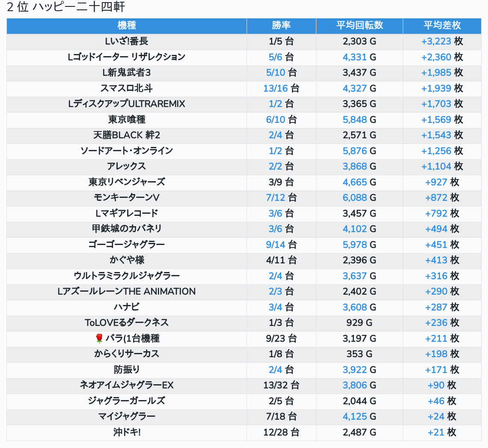Image resolution: width=488 pixels, height=448 pixels.
Task: Select the 東京喰種 machine name cell
Action: (x=127, y=119)
